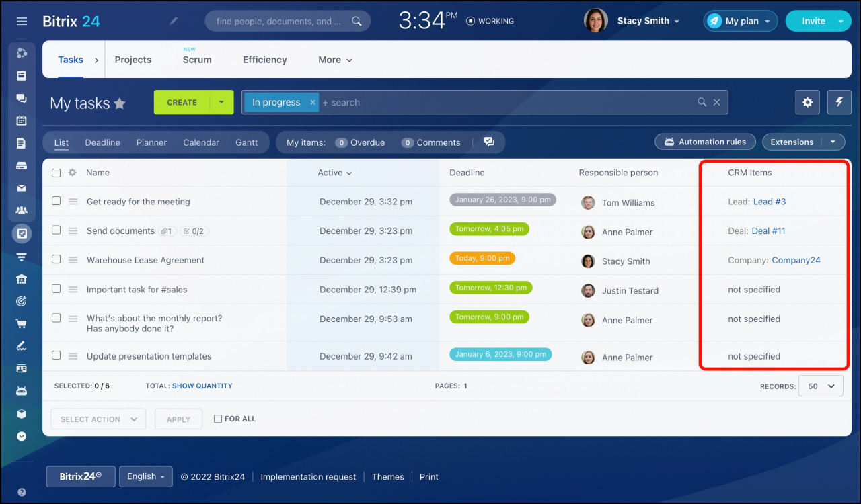861x504 pixels.
Task: Open the Stacy Smith user menu
Action: pos(648,21)
